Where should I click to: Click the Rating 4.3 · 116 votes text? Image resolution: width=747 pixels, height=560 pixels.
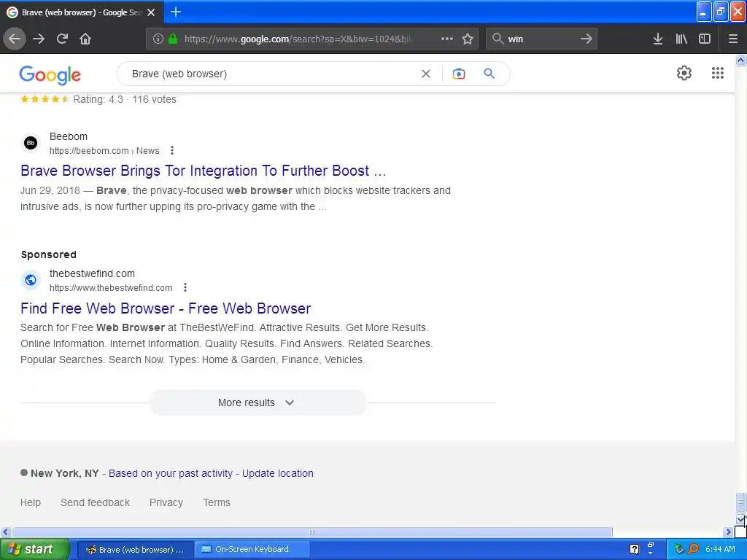coord(124,99)
